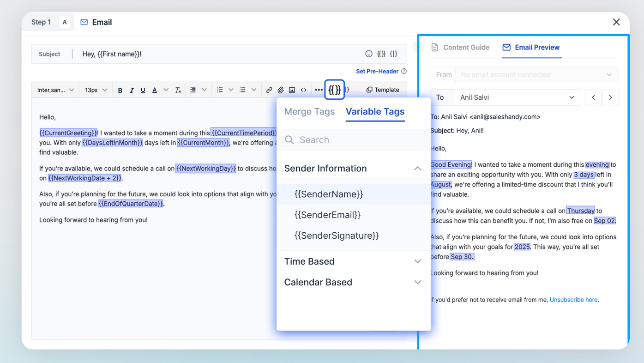Show the next prospect preview arrow

tap(610, 97)
